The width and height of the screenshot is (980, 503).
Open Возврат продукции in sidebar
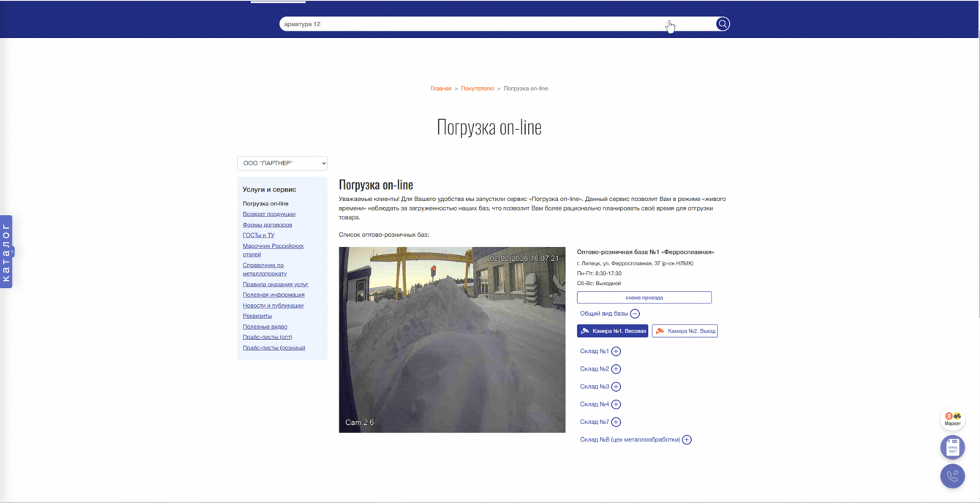click(x=269, y=214)
